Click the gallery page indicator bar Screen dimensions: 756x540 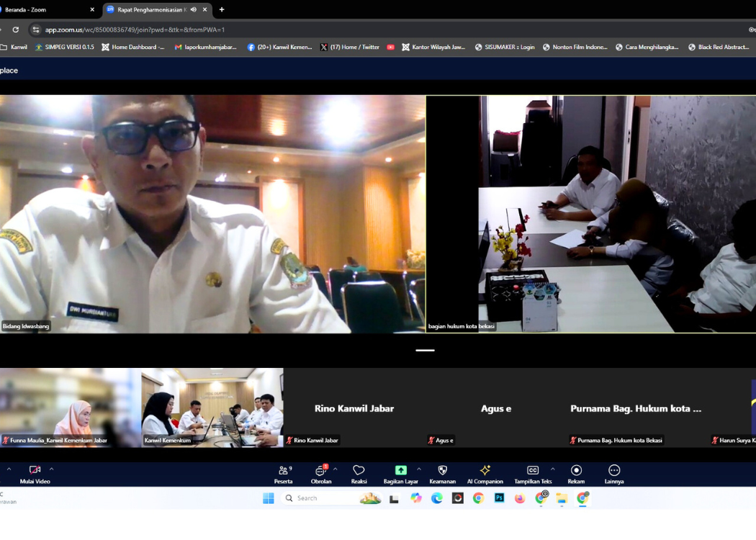(425, 351)
